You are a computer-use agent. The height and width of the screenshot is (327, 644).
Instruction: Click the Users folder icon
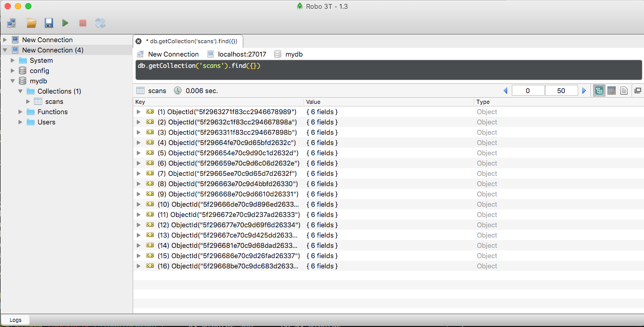[30, 122]
